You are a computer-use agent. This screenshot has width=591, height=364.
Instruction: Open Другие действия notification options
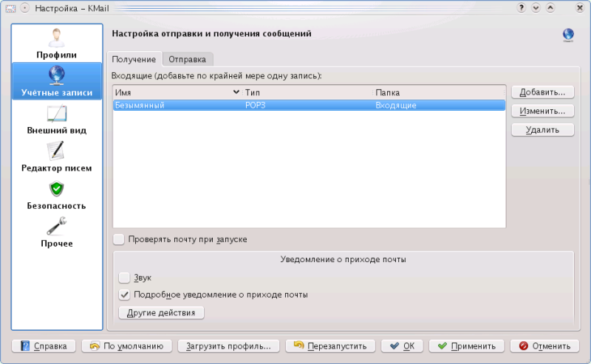pos(161,313)
